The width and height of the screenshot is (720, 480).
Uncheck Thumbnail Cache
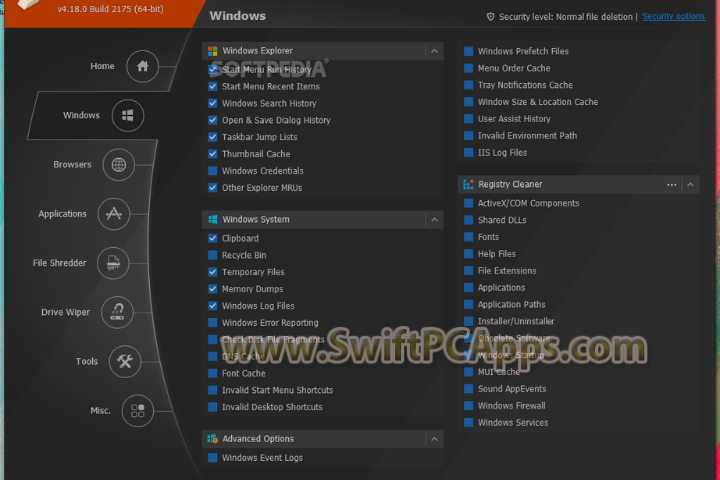[213, 154]
